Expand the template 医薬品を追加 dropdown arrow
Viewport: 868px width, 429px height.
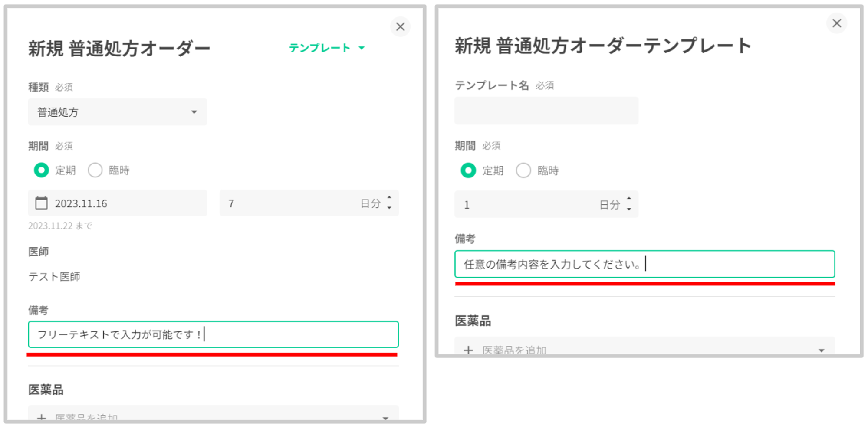pos(821,350)
